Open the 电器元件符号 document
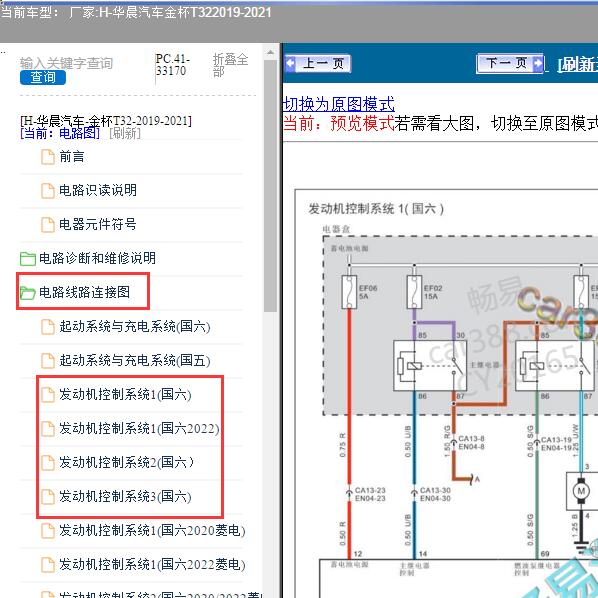This screenshot has height=598, width=598. point(98,224)
